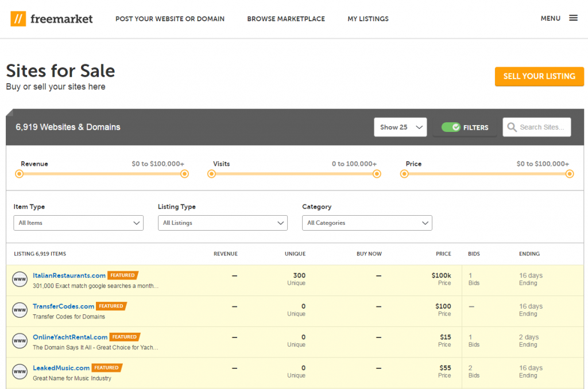Click the freemarket orange logo icon
The image size is (588, 389).
pos(18,19)
